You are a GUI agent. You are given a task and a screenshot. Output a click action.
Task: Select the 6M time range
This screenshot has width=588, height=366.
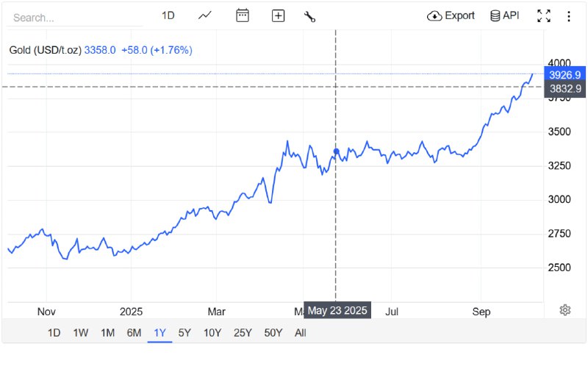[x=134, y=332]
